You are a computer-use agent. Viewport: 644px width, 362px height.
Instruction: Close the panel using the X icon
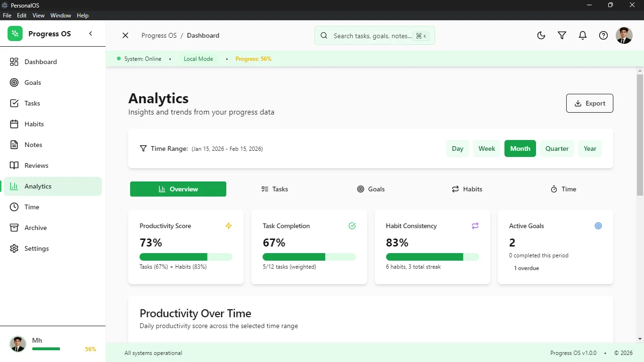pyautogui.click(x=125, y=35)
